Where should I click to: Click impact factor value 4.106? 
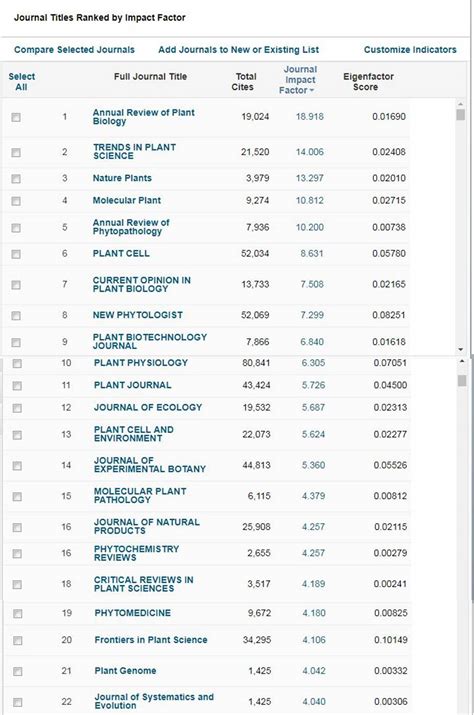pos(313,640)
